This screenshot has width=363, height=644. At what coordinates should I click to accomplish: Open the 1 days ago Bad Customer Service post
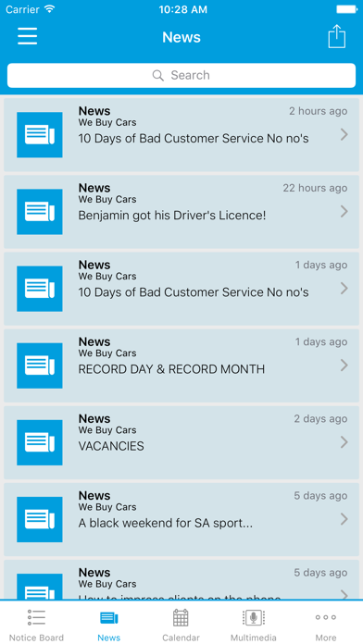[x=181, y=289]
